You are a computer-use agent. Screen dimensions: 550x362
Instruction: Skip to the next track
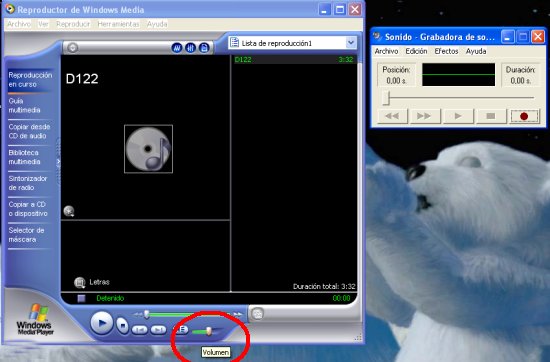(158, 330)
